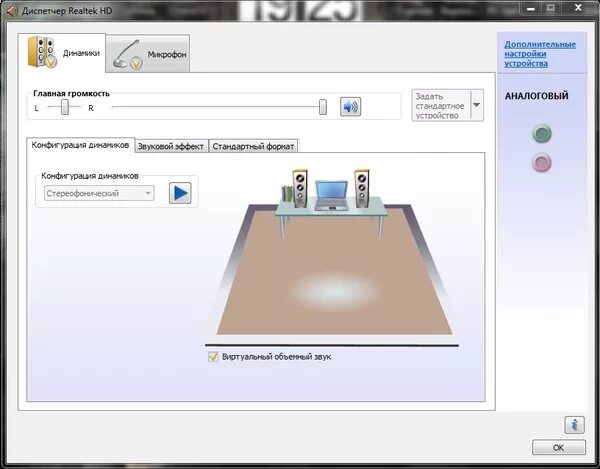
Task: Click Задать стандартное устройство button
Action: point(441,106)
